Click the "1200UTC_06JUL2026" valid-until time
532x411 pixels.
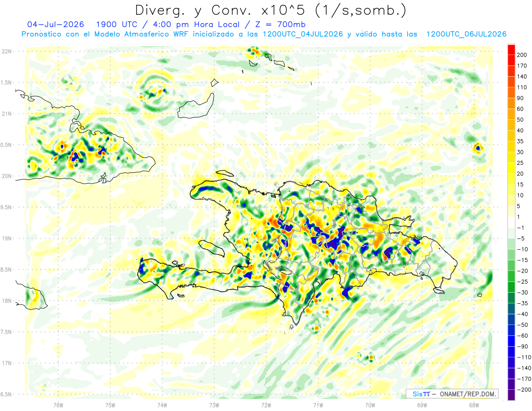[466, 34]
